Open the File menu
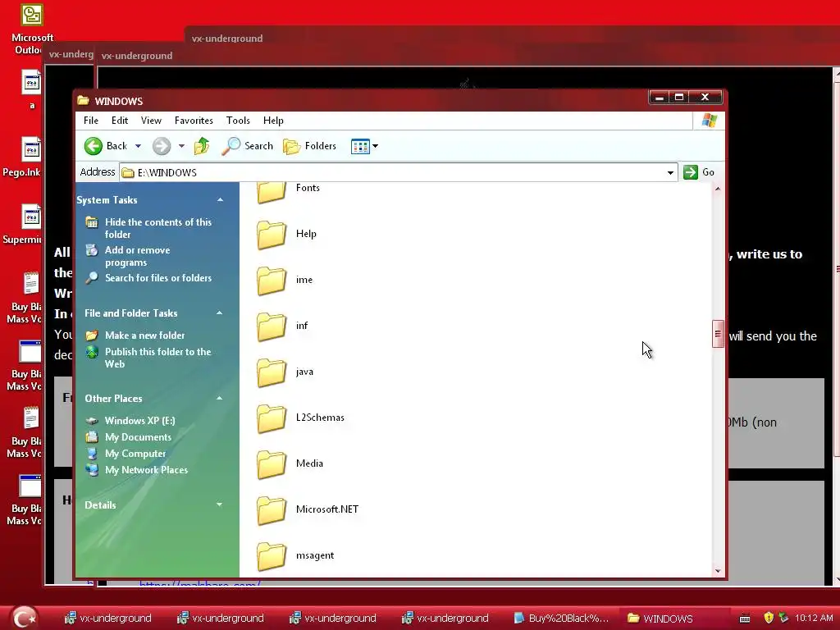This screenshot has height=630, width=840. pyautogui.click(x=91, y=121)
